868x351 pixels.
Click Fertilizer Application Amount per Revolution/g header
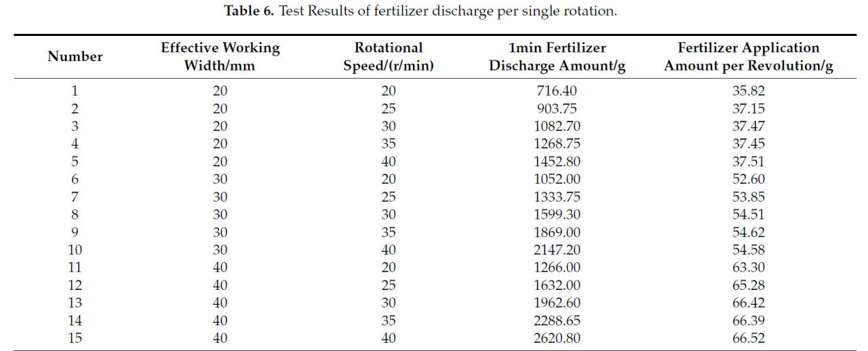click(749, 57)
